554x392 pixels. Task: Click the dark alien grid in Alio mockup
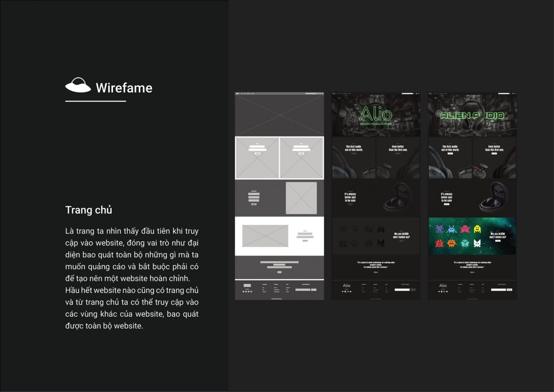[362, 236]
